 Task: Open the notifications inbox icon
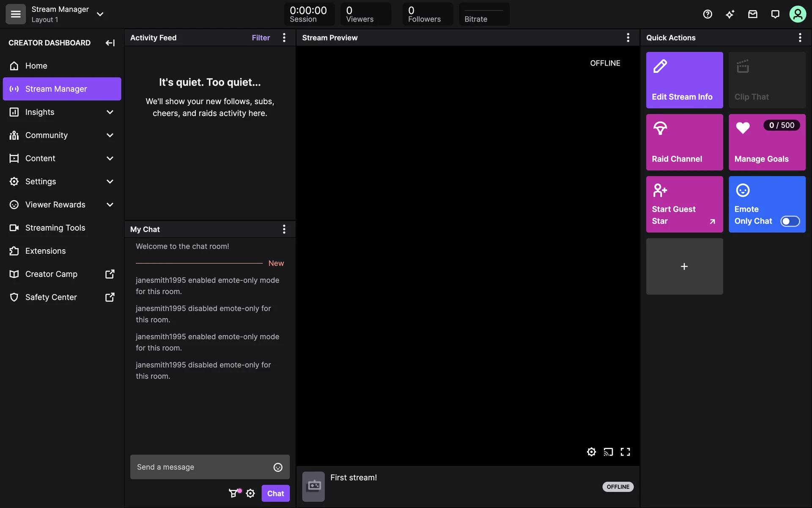pos(752,14)
